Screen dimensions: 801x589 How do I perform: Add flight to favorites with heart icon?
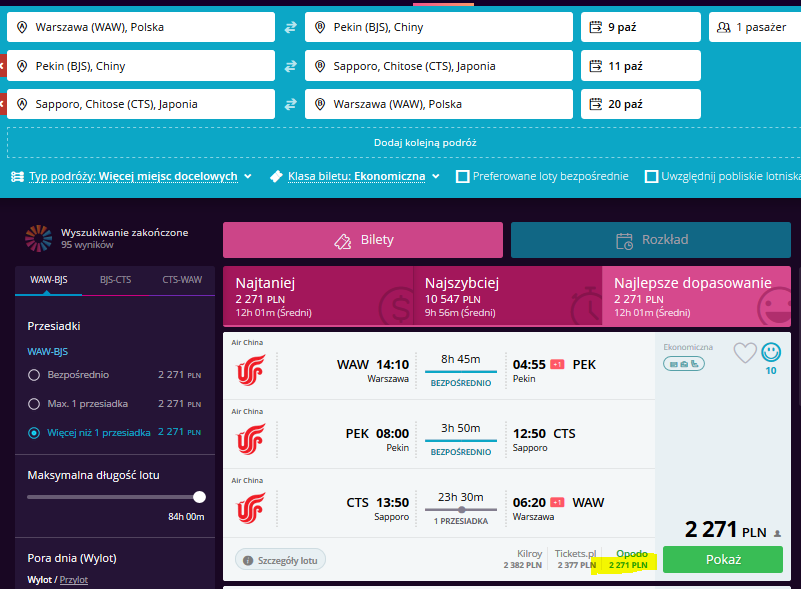pos(745,352)
